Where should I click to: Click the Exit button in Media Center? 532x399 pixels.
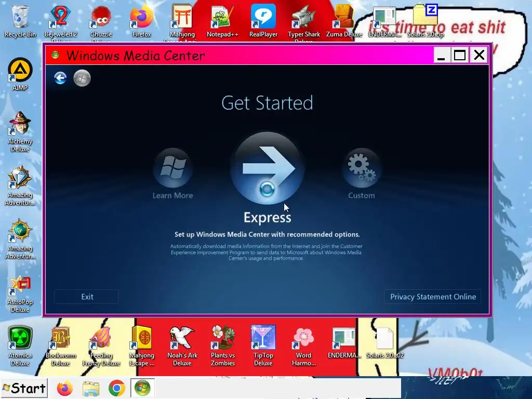pyautogui.click(x=86, y=297)
